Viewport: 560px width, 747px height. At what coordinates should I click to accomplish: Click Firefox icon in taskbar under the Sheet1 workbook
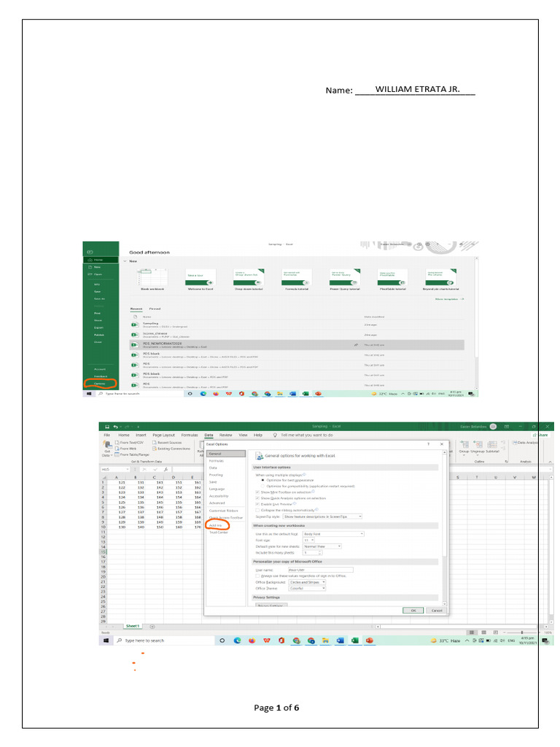[x=252, y=640]
